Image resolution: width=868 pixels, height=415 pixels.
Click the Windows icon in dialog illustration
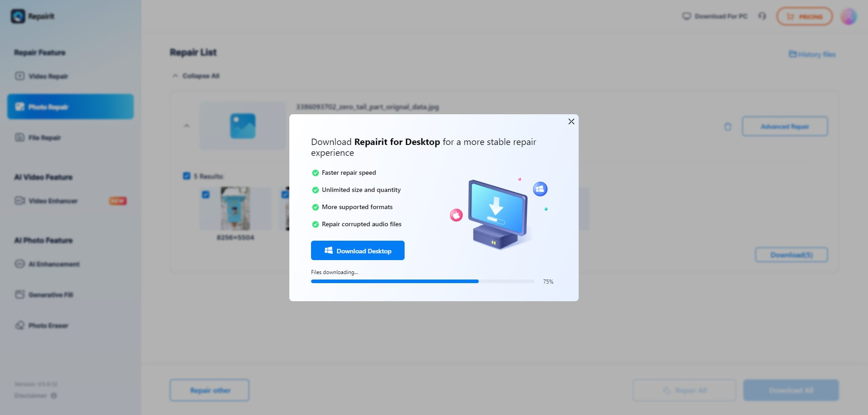(x=540, y=189)
